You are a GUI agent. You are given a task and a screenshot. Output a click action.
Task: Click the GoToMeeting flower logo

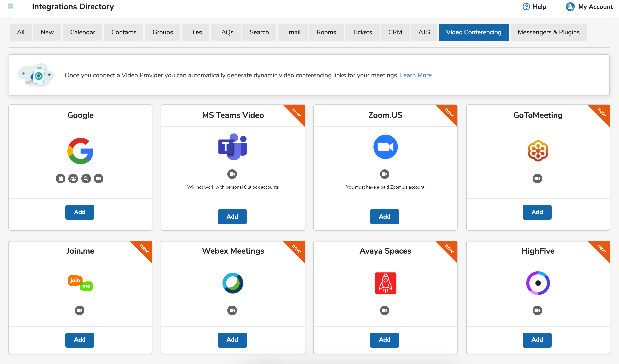[x=538, y=151]
